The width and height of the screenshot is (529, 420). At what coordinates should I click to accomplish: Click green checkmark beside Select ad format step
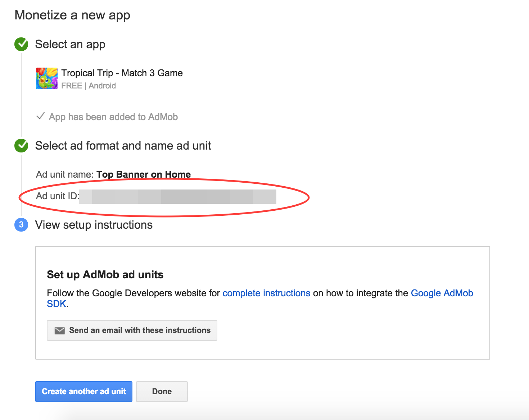[21, 146]
